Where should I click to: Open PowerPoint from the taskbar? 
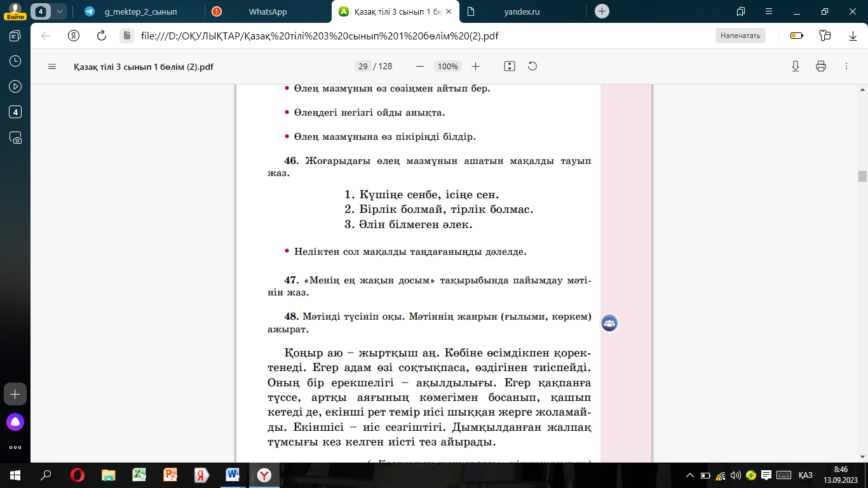pos(170,475)
